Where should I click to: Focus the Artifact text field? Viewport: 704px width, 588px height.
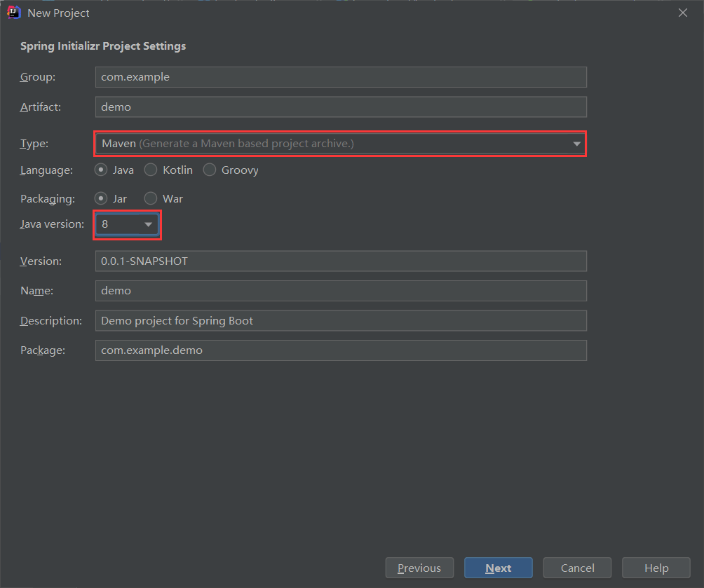point(341,107)
